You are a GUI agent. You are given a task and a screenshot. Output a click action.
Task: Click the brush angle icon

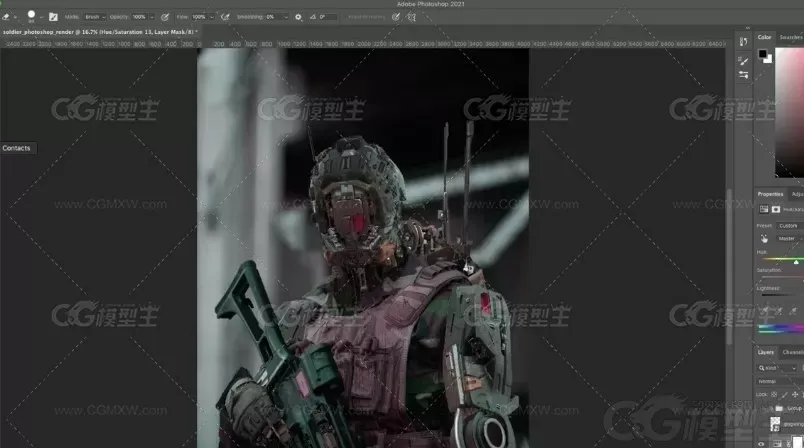pyautogui.click(x=313, y=17)
